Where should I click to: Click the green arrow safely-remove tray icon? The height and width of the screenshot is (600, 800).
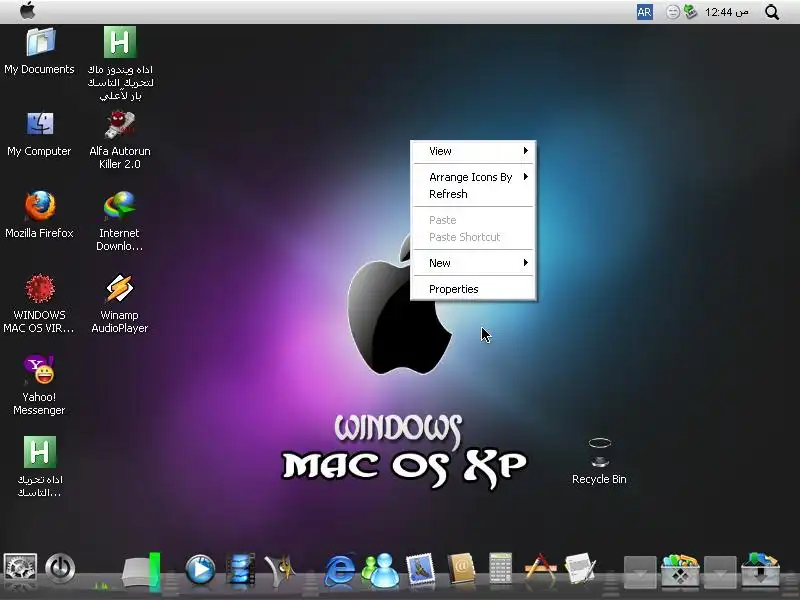(690, 12)
